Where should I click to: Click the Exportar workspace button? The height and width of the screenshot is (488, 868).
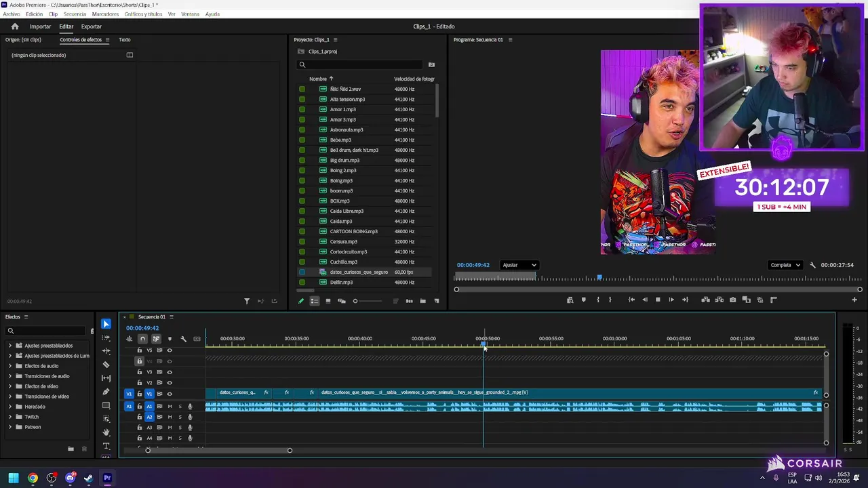92,26
